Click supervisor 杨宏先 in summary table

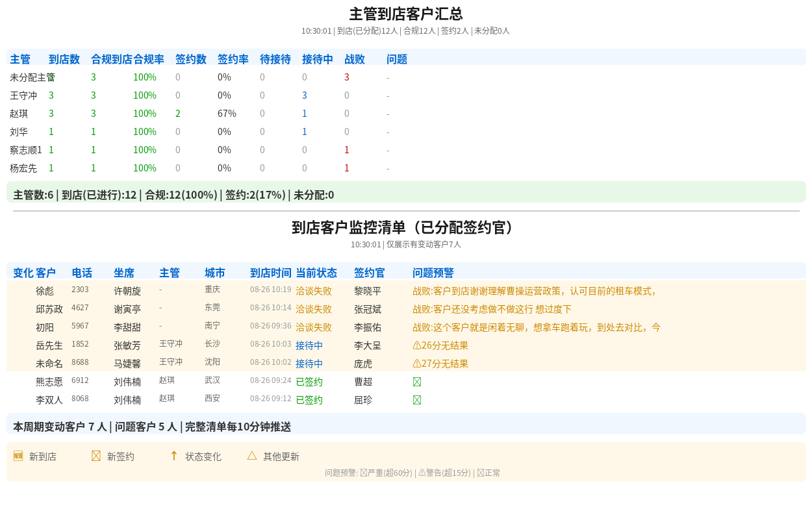[x=23, y=168]
